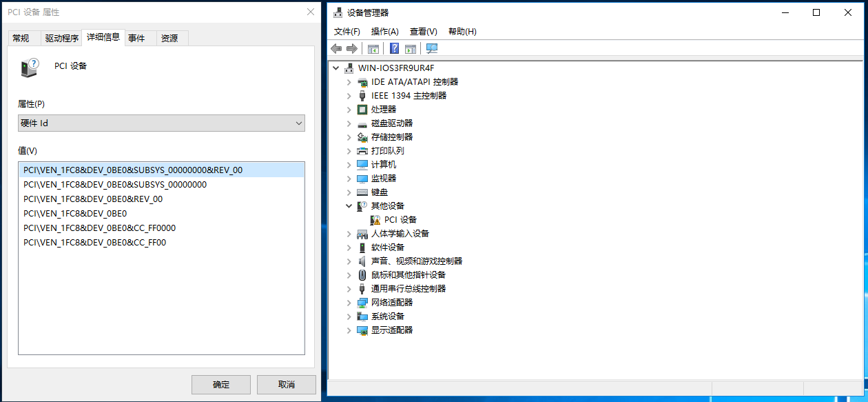Select the 打印队列 tree label
Viewport: 868px width, 402px height.
[388, 150]
